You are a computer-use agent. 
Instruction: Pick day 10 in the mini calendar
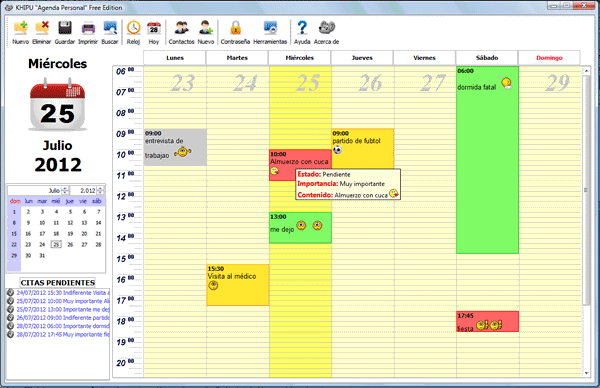click(42, 223)
